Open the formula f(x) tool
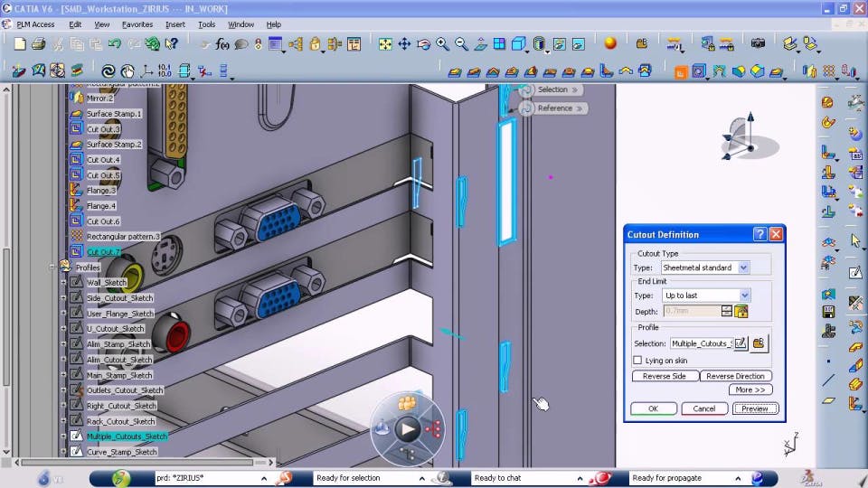Viewport: 868px width, 488px height. (x=223, y=43)
